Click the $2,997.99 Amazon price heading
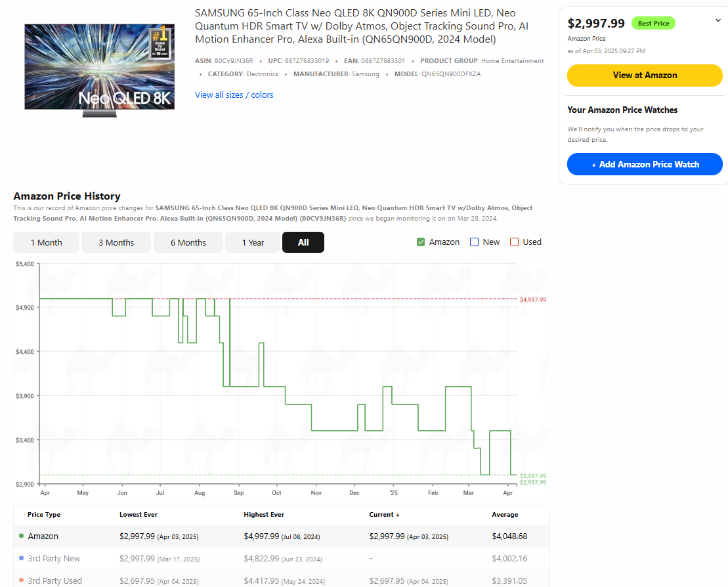Image resolution: width=728 pixels, height=587 pixels. (x=596, y=23)
